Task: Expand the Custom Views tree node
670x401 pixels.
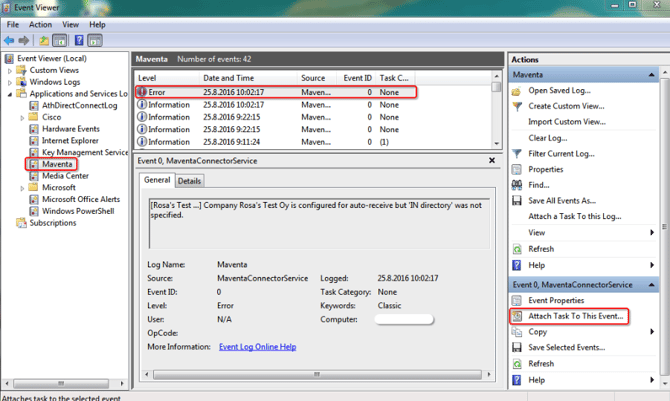Action: [x=10, y=70]
